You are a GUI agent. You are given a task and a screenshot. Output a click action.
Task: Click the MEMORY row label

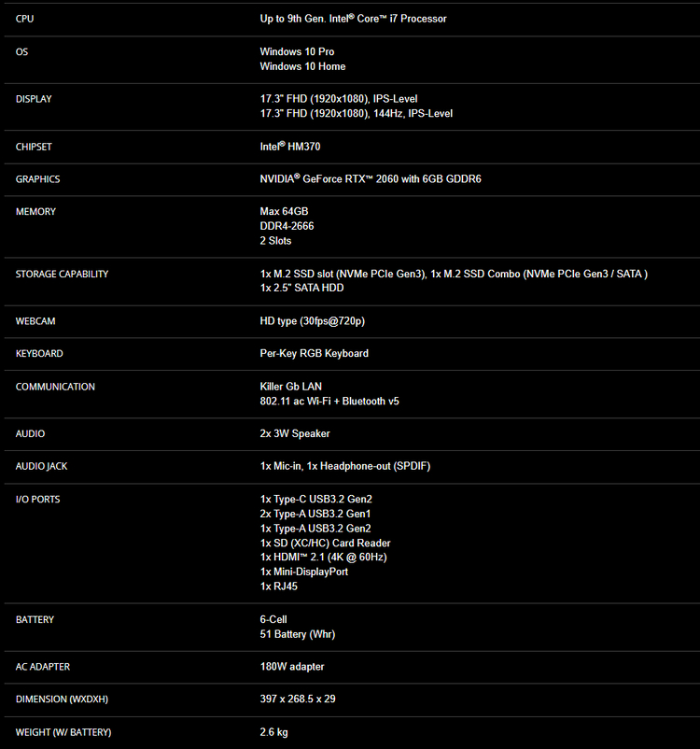tap(35, 212)
